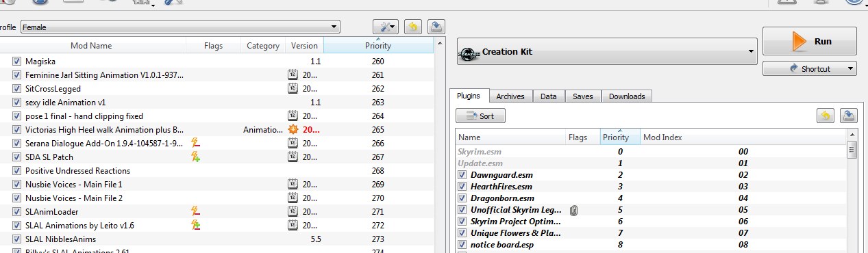
Task: Toggle sexy idle Animation v1 checkbox
Action: tap(16, 103)
